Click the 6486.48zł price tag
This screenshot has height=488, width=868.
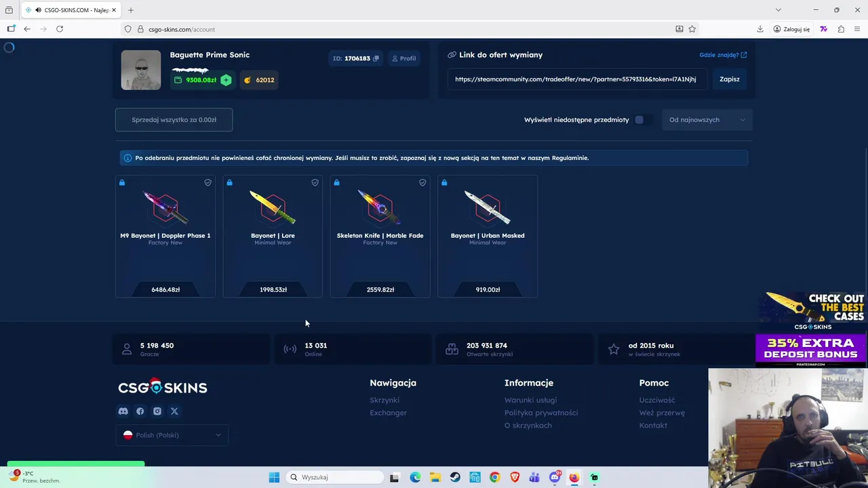coord(165,289)
